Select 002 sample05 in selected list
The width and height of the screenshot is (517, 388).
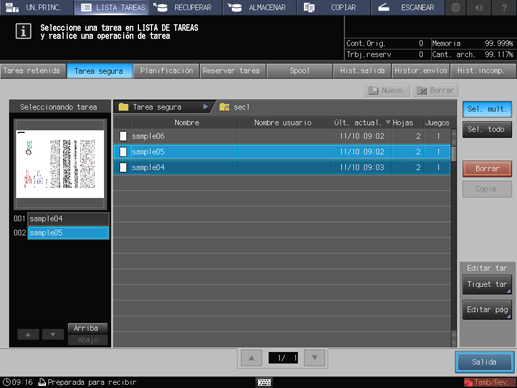tap(68, 233)
